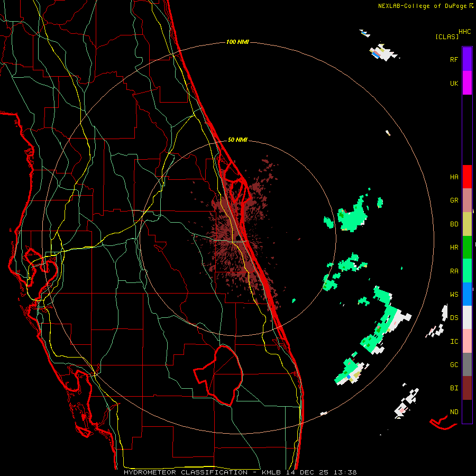Click the HA red legend swatch
The width and height of the screenshot is (476, 476).
coord(467,177)
